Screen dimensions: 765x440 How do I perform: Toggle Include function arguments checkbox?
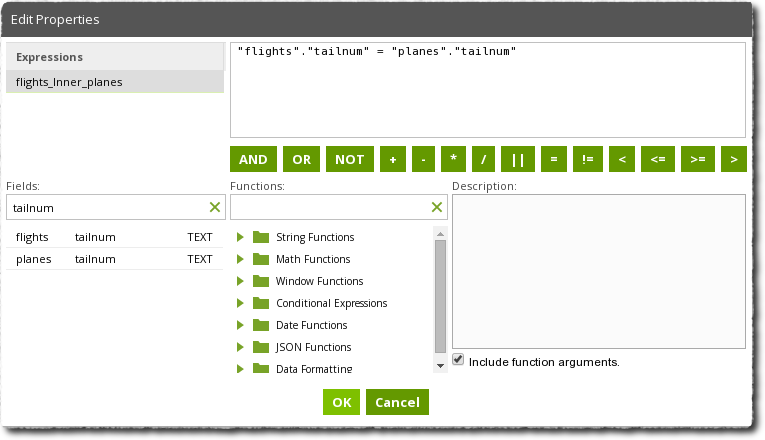coord(458,360)
